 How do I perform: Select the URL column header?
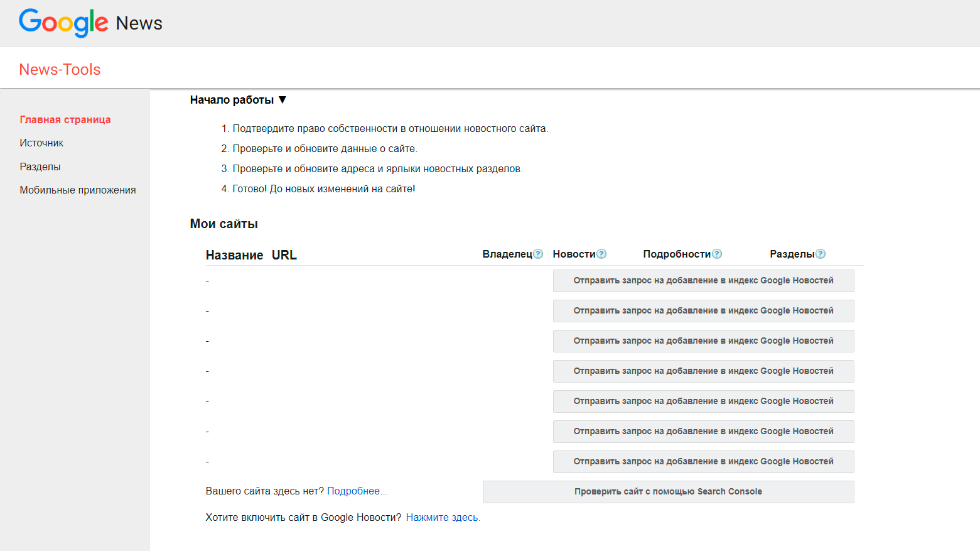tap(284, 255)
